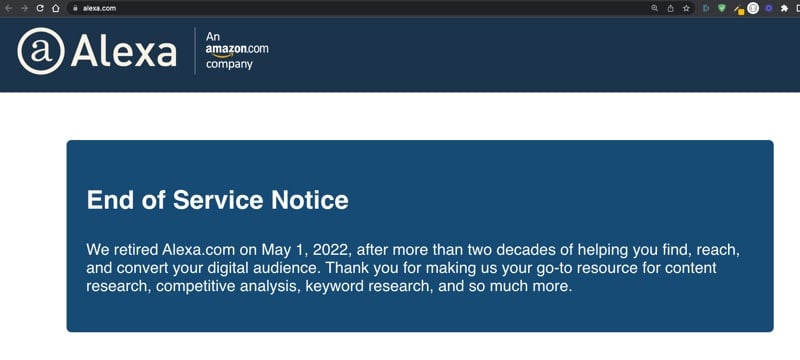Image resolution: width=800 pixels, height=360 pixels.
Task: Click the retirement notice paragraph text
Action: [413, 268]
